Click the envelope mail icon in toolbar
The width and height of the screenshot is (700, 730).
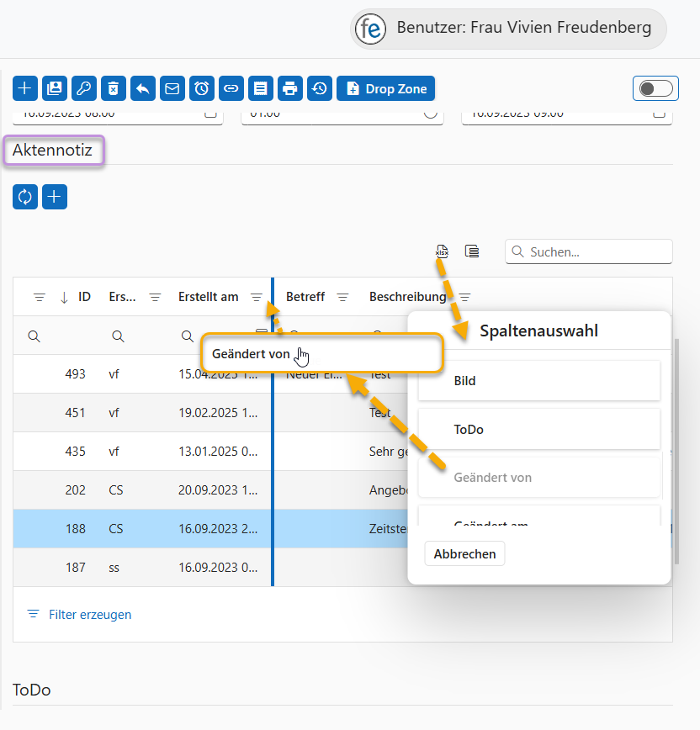(x=172, y=88)
